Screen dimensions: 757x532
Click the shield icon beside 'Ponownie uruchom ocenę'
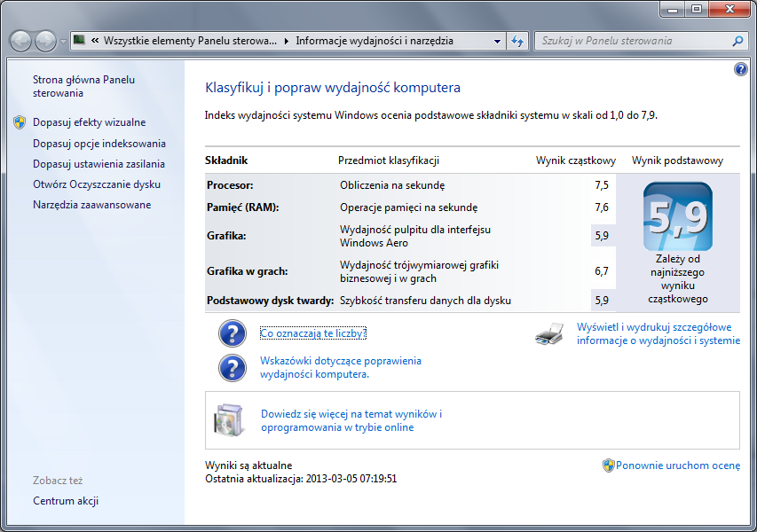pyautogui.click(x=608, y=465)
